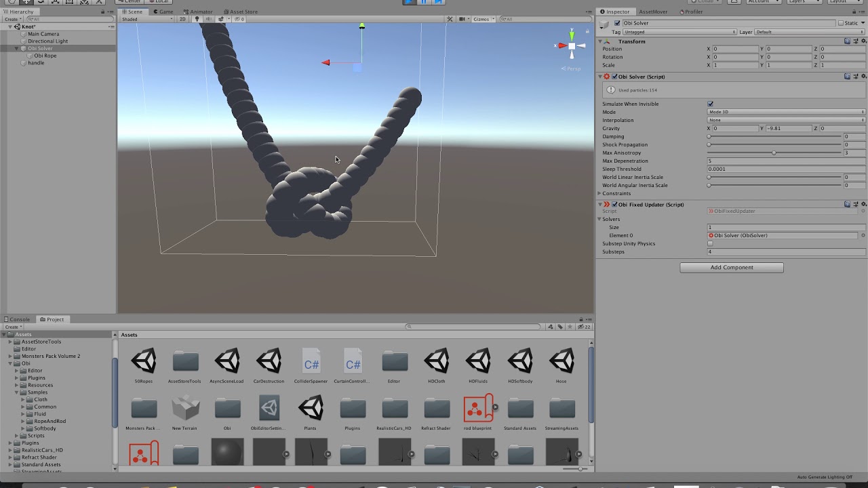Click the Step frame button in toolbar
This screenshot has width=868, height=488.
coord(438,2)
